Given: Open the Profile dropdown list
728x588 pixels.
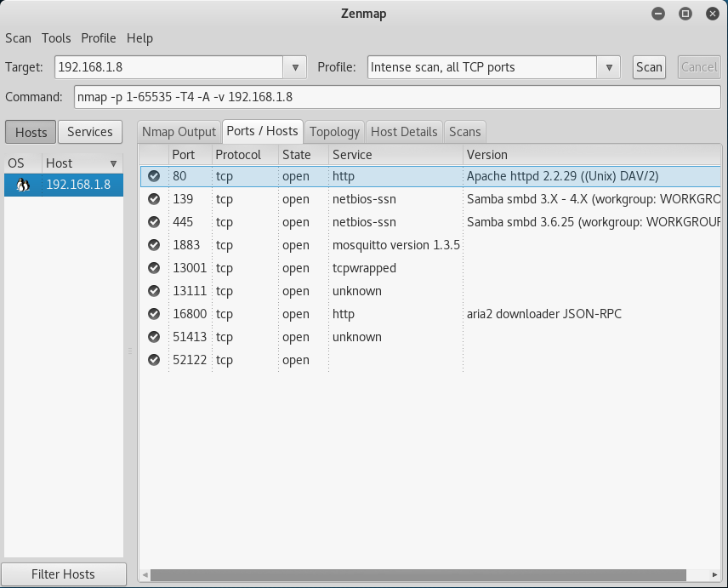Looking at the screenshot, I should [x=608, y=67].
